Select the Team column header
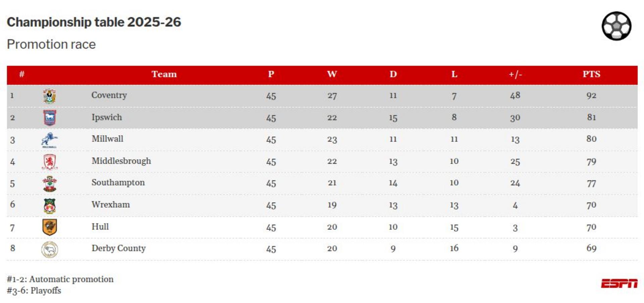The width and height of the screenshot is (644, 303). pyautogui.click(x=164, y=74)
